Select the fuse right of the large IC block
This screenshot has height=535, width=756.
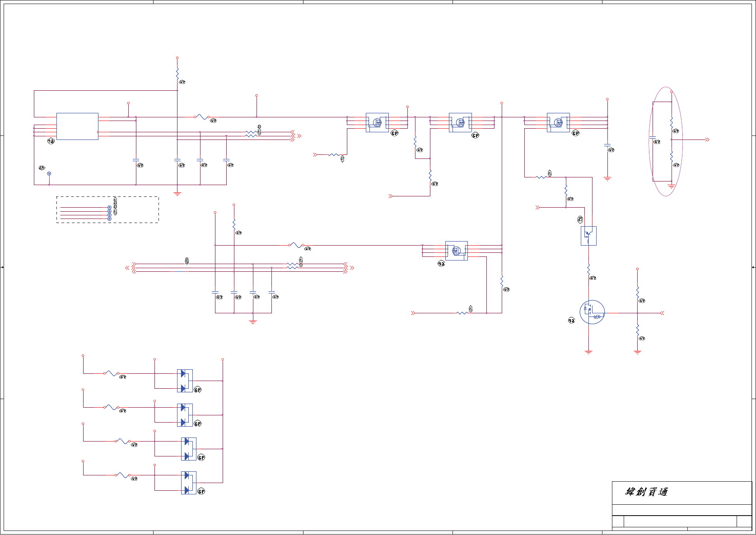pos(201,117)
